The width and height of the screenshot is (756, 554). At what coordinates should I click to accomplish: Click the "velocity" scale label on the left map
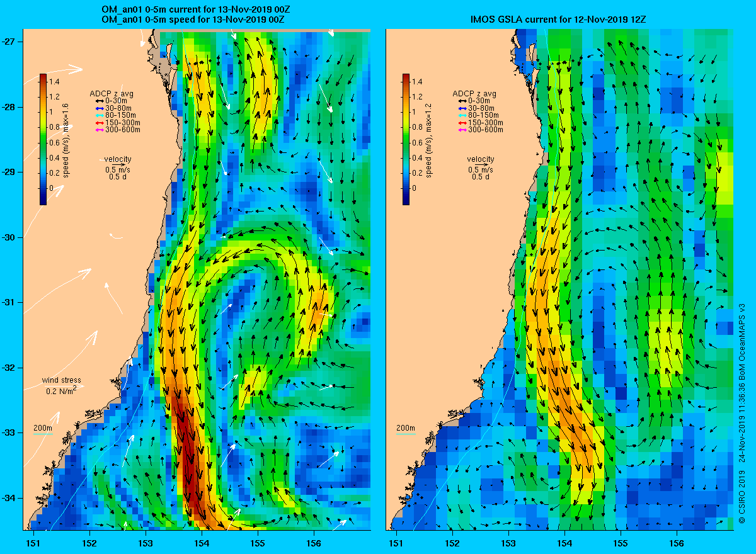coord(118,159)
